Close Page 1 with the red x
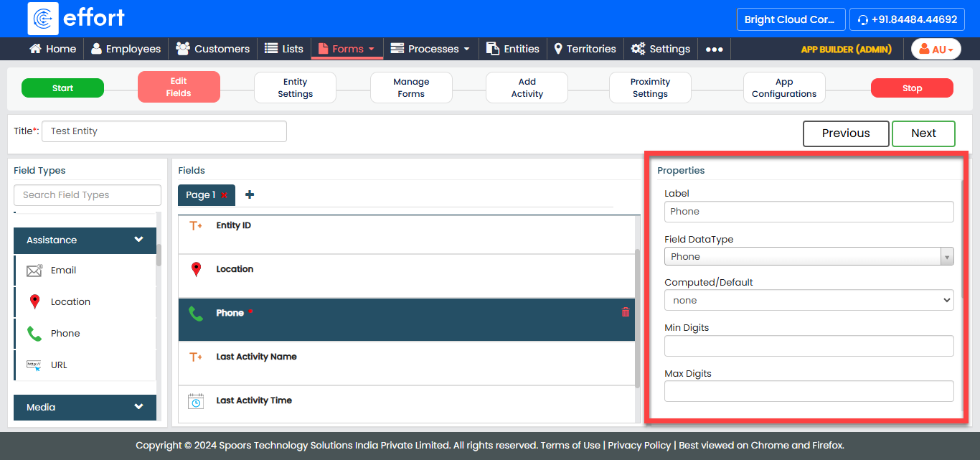Screen dimensions: 980x460 pos(225,195)
